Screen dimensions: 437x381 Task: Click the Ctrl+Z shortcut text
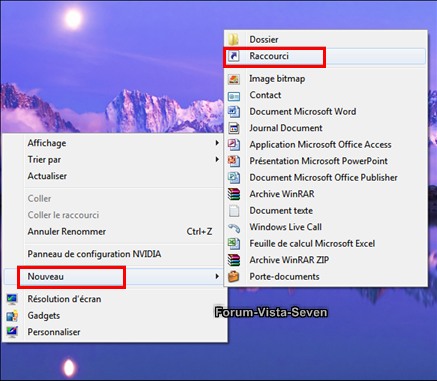click(199, 232)
